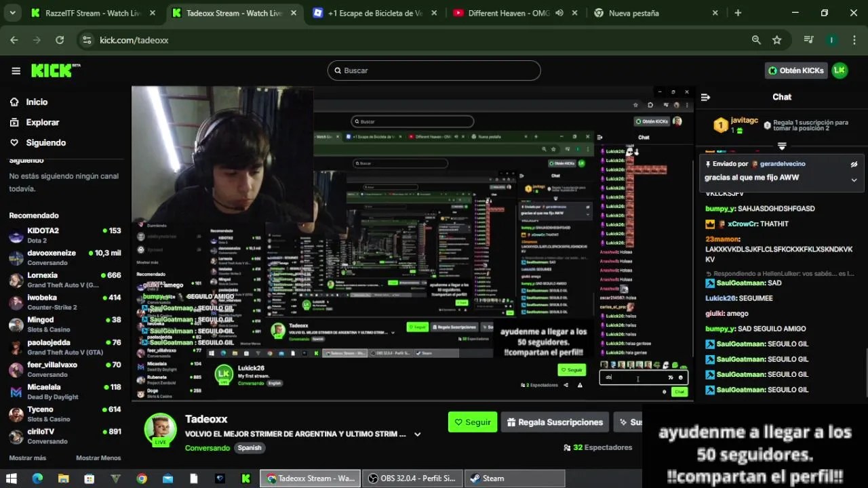
Task: Switch to Steam in the taskbar
Action: tap(514, 479)
